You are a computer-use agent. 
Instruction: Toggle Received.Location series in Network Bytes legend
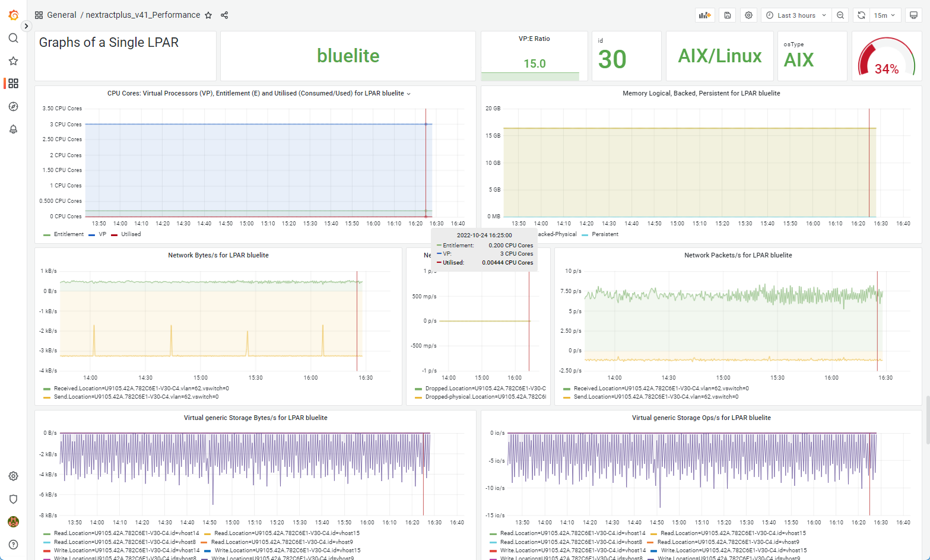[141, 389]
